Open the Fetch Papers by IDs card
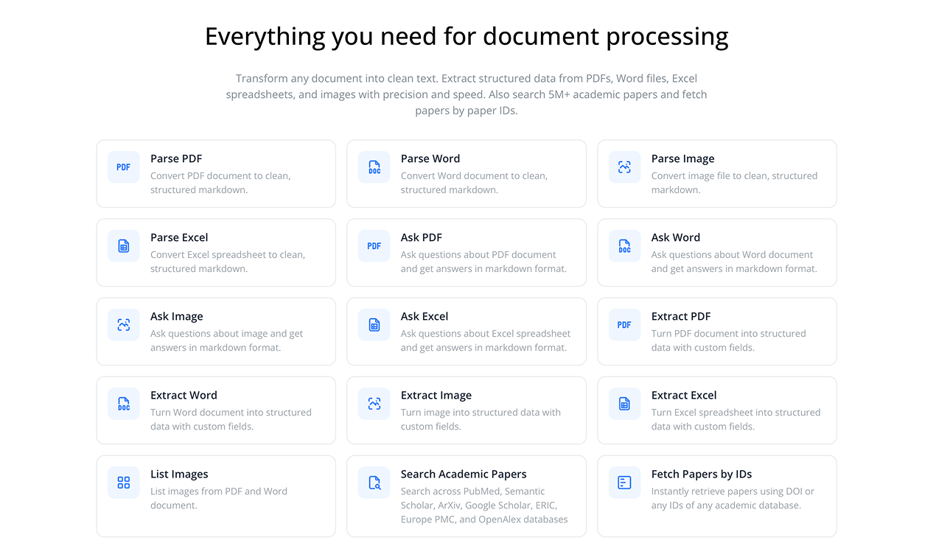936x560 pixels. [x=716, y=497]
